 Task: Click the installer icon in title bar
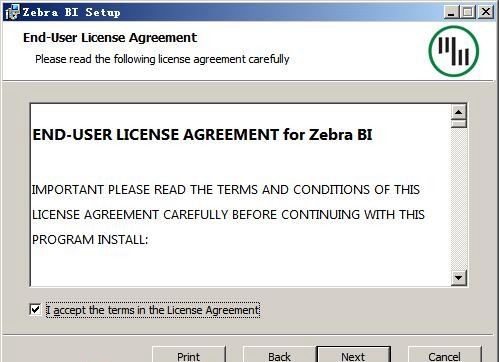pyautogui.click(x=12, y=12)
